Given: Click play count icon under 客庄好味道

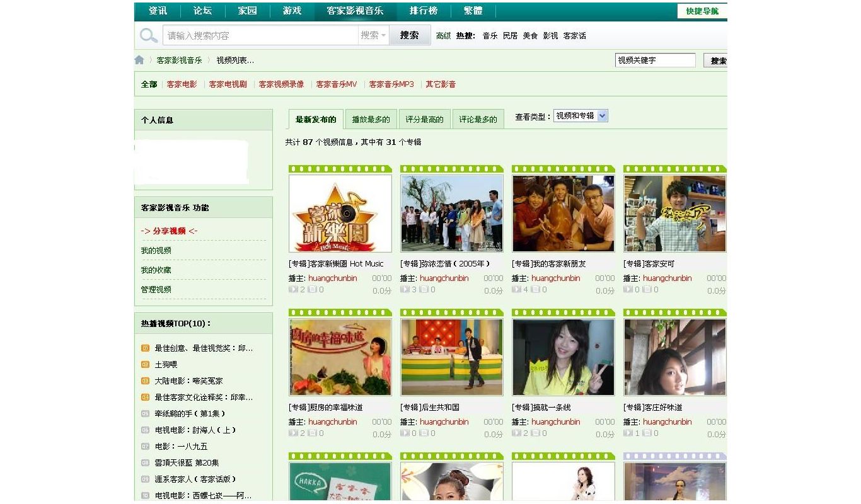Looking at the screenshot, I should point(628,433).
